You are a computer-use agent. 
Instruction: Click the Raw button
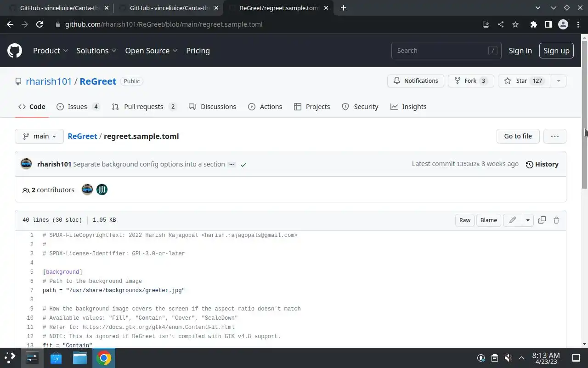click(x=465, y=220)
